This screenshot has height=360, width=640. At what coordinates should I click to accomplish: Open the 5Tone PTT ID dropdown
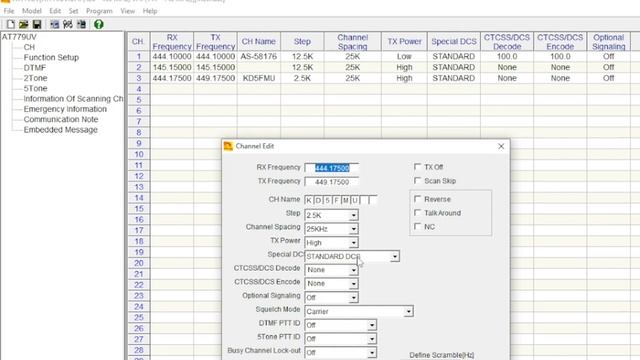[x=371, y=339]
